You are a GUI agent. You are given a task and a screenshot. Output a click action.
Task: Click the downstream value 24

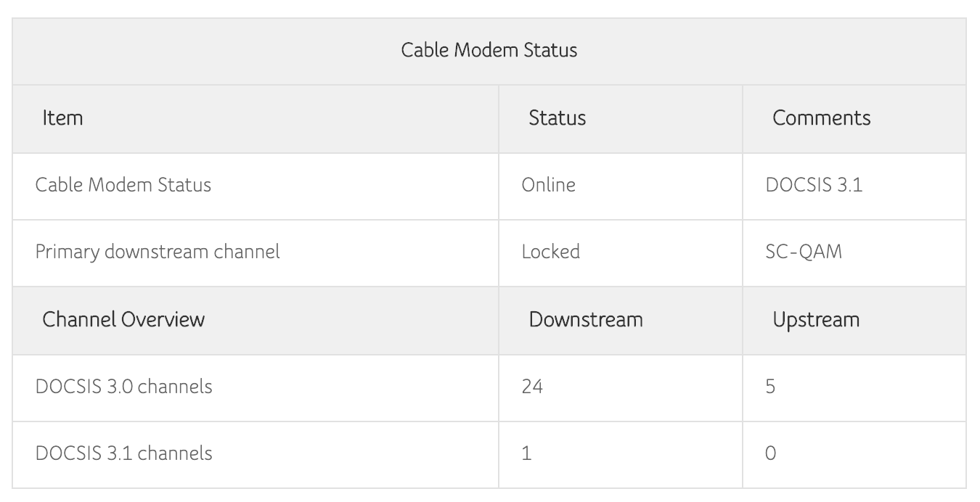(x=532, y=387)
